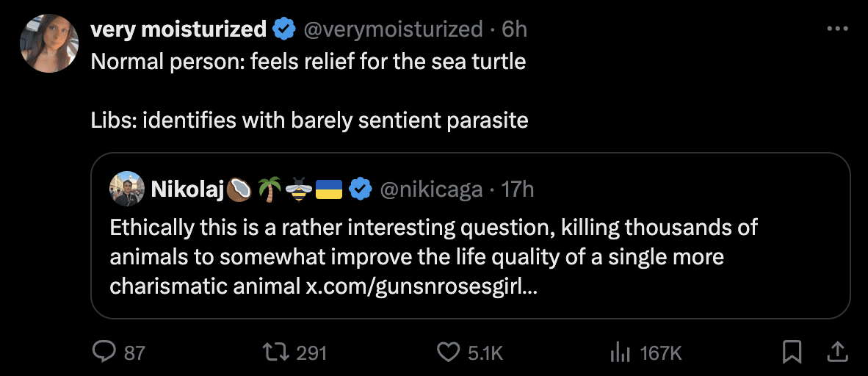View analytics via 167K views icon

coord(621,353)
